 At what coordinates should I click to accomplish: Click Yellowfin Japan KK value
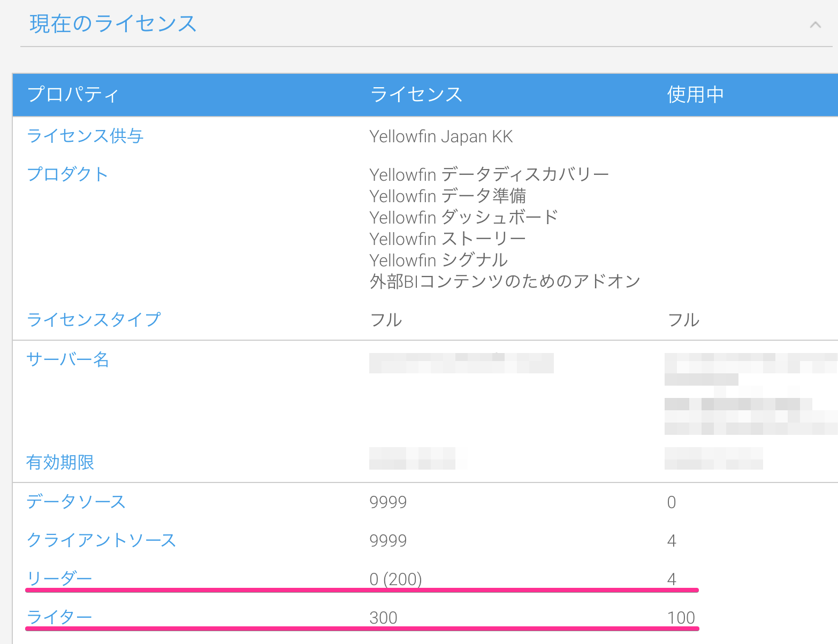click(441, 136)
